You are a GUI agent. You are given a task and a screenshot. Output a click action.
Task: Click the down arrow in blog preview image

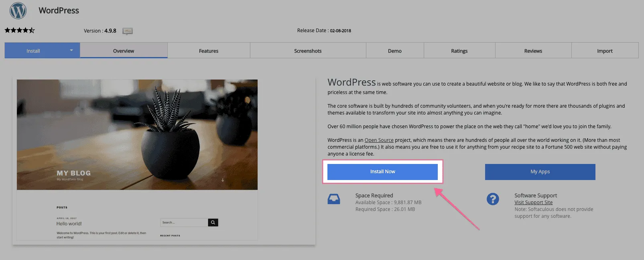tap(223, 180)
